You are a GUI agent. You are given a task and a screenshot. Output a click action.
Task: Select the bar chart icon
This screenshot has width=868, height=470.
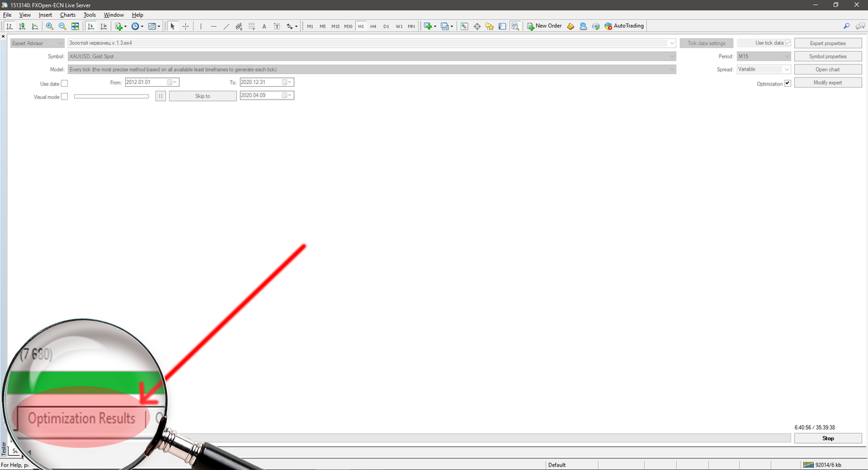coord(9,26)
